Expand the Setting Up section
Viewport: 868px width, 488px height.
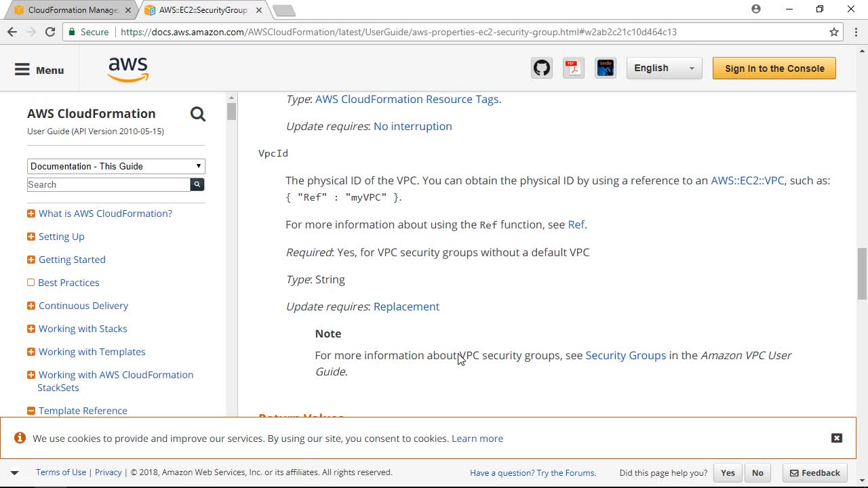pyautogui.click(x=31, y=237)
